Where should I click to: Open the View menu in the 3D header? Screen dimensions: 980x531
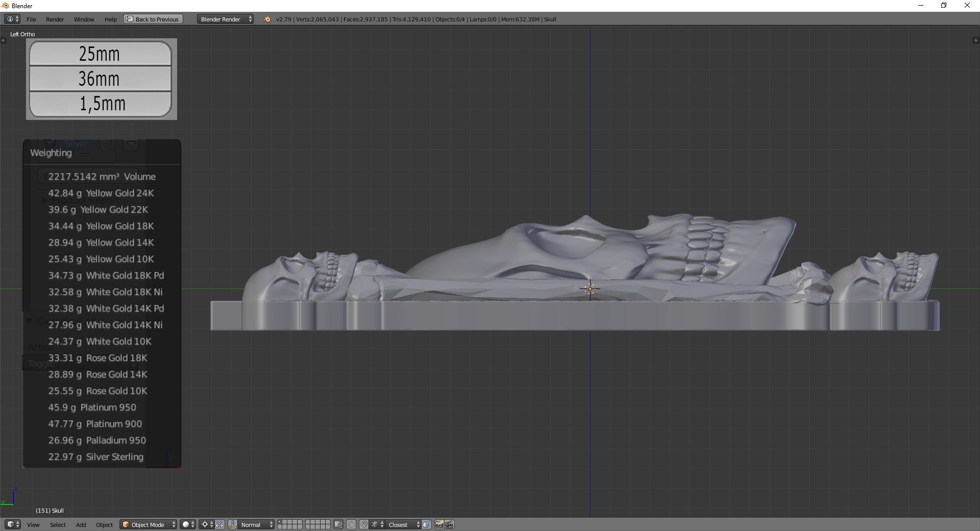[33, 524]
